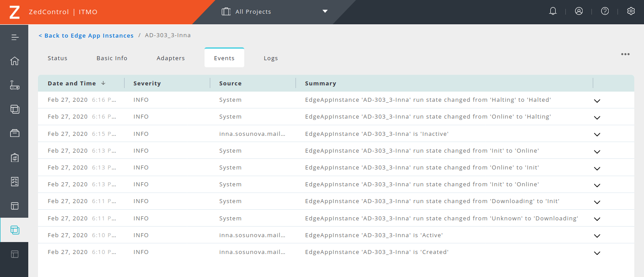Click inna.sosunova source in 'Active' row

point(252,235)
